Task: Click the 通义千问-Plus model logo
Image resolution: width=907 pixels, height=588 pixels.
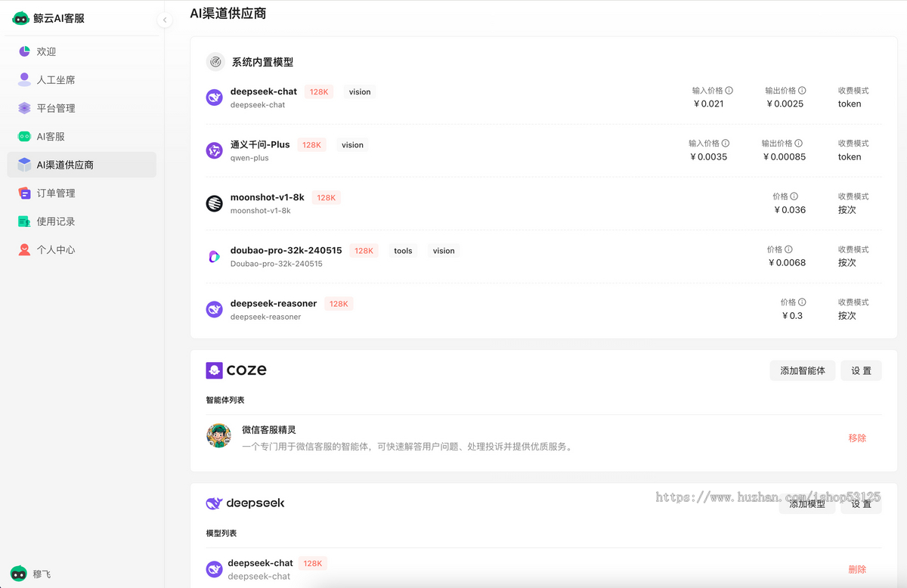Action: tap(215, 150)
